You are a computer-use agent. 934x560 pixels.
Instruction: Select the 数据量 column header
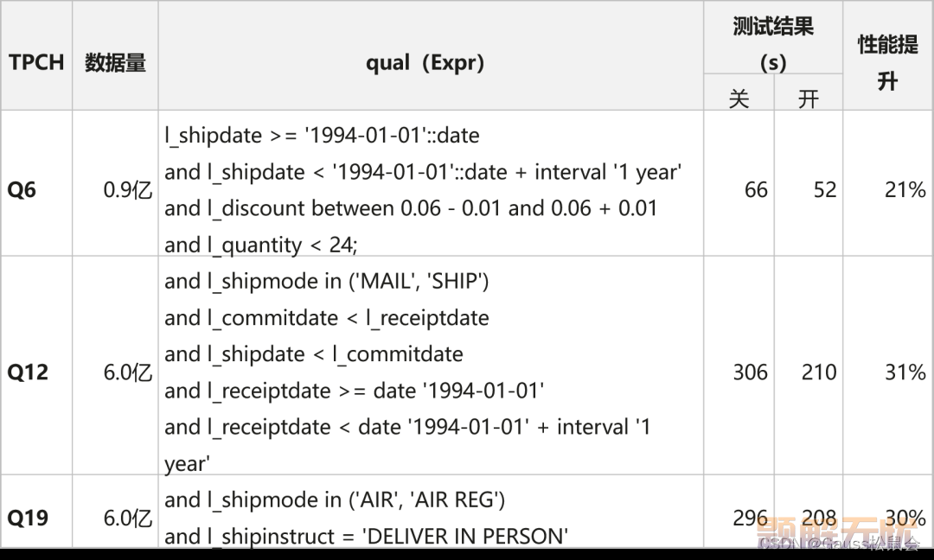[115, 62]
